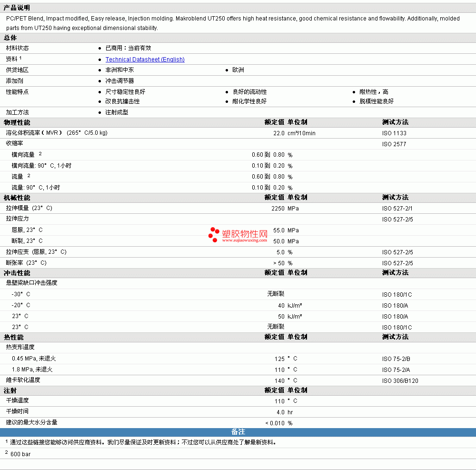The height and width of the screenshot is (470, 476).
Task: Click the yield stress value 55.0
Action: click(278, 230)
